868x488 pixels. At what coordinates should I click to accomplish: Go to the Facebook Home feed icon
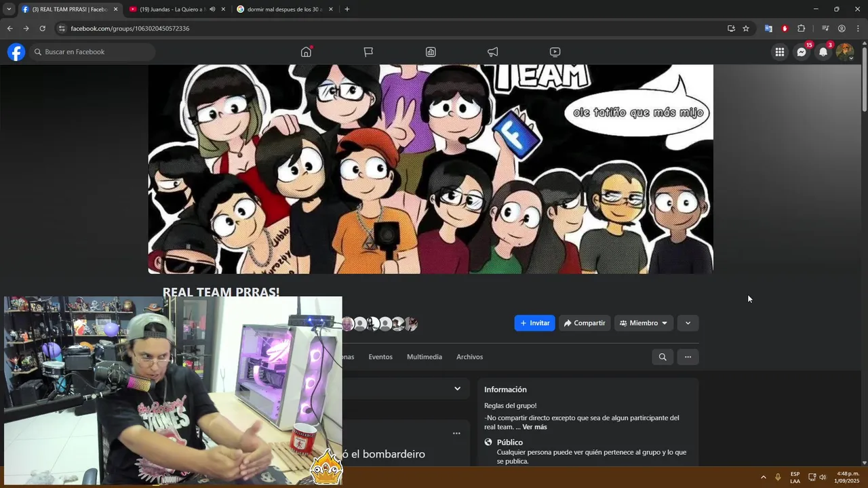[x=306, y=52]
